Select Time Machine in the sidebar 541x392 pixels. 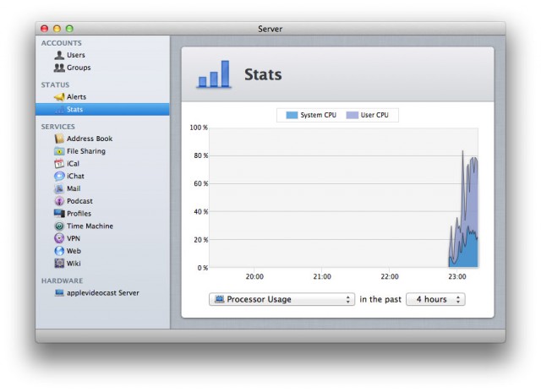pyautogui.click(x=90, y=226)
